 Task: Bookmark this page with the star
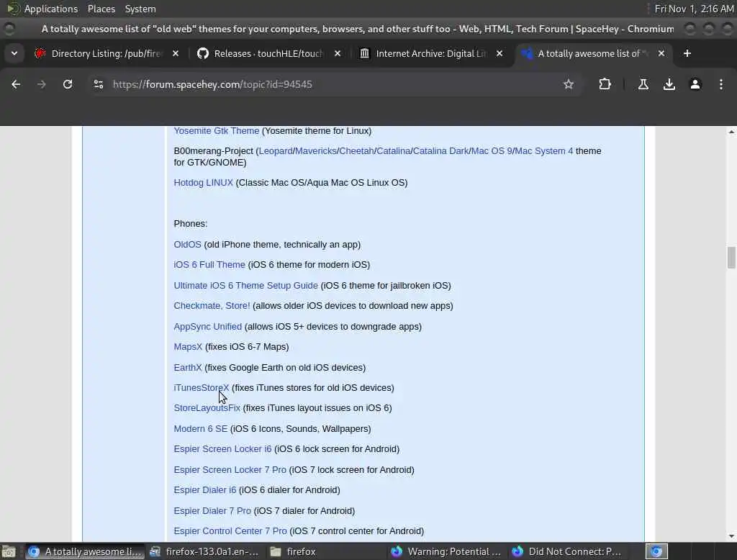(x=569, y=84)
